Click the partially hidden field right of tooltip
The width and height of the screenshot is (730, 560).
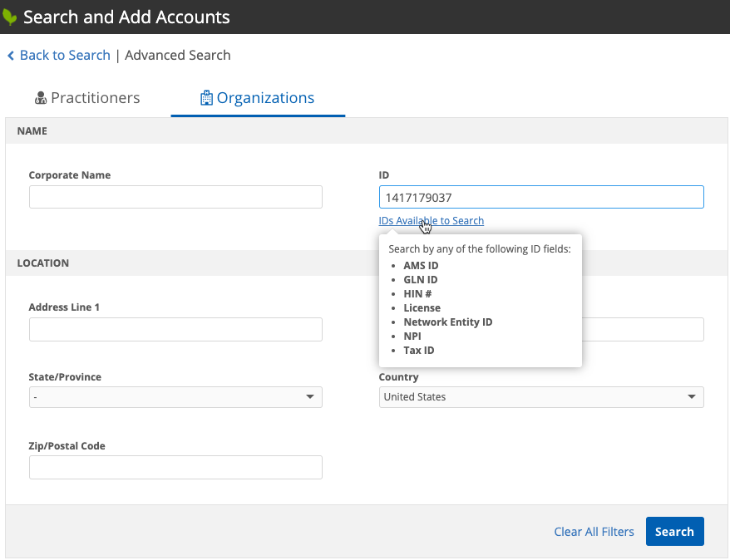[x=642, y=330]
